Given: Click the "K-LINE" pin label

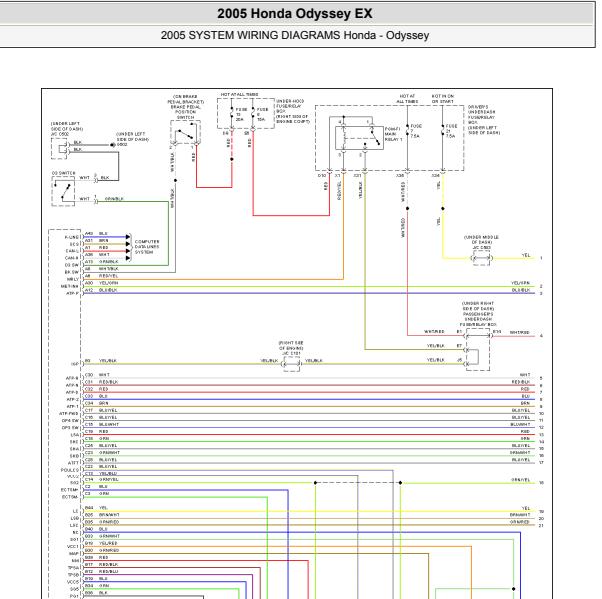Looking at the screenshot, I should 72,237.
